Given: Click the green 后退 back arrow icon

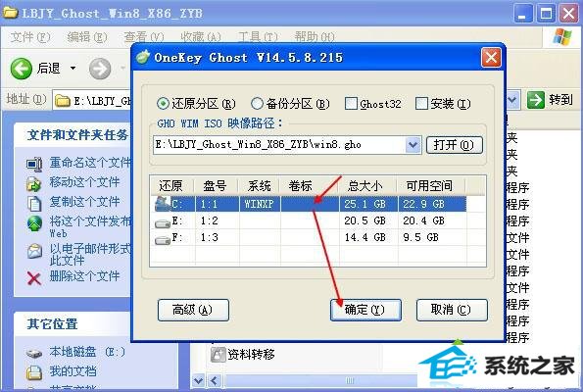Looking at the screenshot, I should 22,69.
